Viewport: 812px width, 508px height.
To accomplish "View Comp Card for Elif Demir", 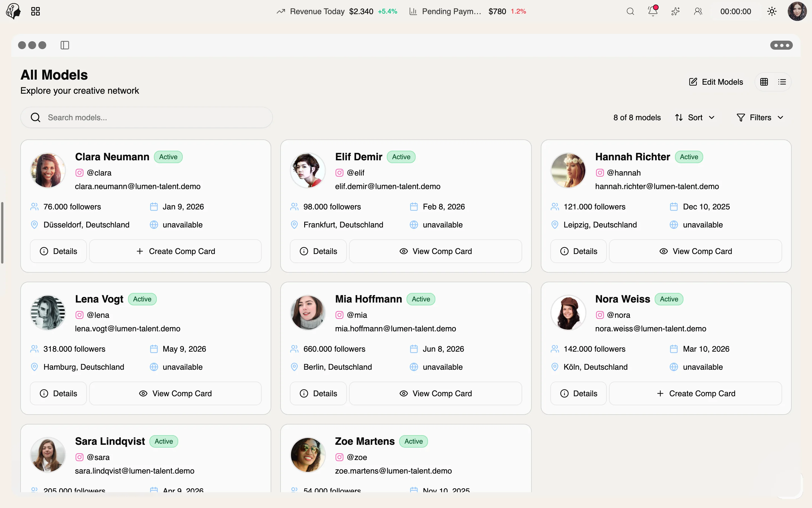I will pyautogui.click(x=436, y=251).
